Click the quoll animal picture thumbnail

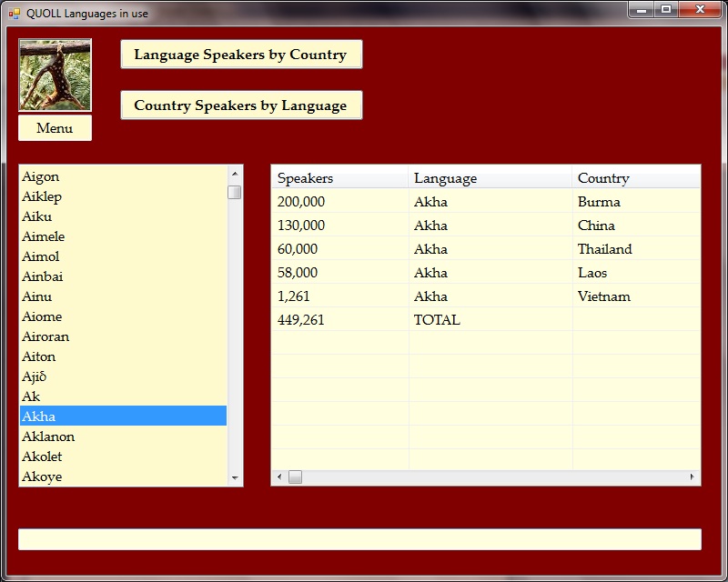pyautogui.click(x=55, y=75)
